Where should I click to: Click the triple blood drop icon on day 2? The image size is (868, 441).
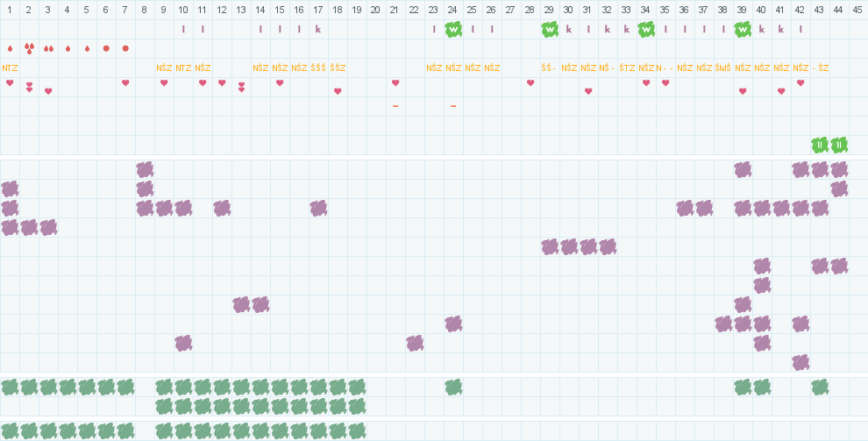[x=29, y=48]
